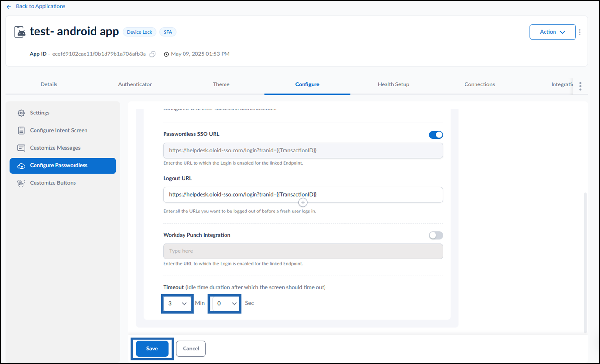This screenshot has height=364, width=600.
Task: Click the 'test- android app' title
Action: coord(74,31)
